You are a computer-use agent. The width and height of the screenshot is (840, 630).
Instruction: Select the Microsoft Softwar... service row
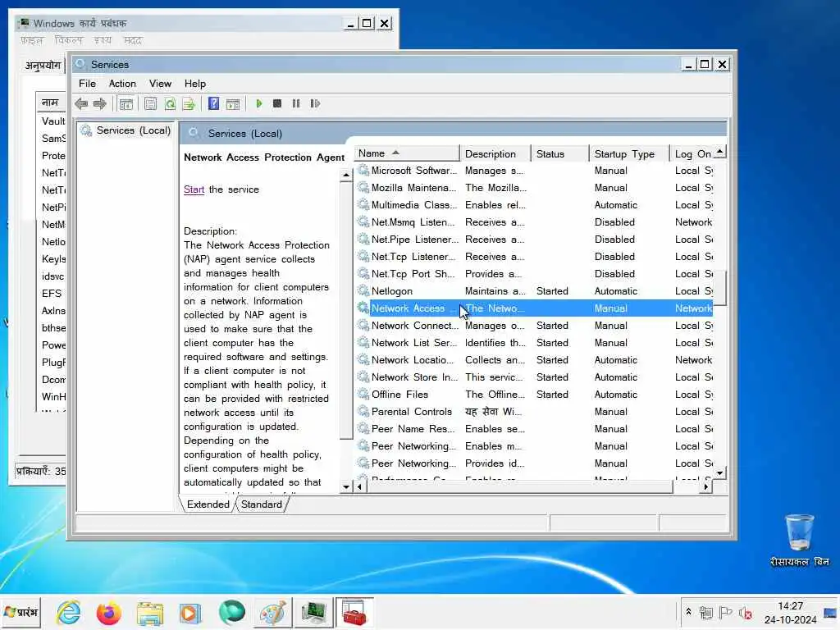(534, 171)
